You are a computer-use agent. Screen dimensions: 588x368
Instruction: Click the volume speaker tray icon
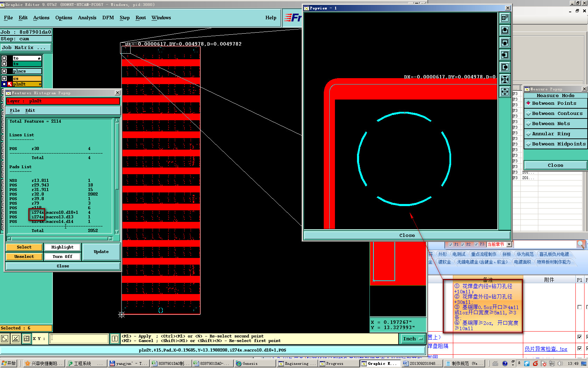[560, 363]
